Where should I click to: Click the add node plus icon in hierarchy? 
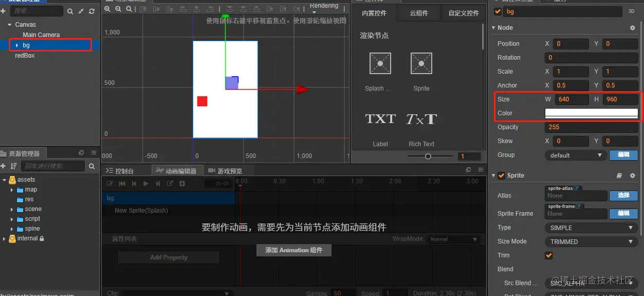(x=3, y=11)
